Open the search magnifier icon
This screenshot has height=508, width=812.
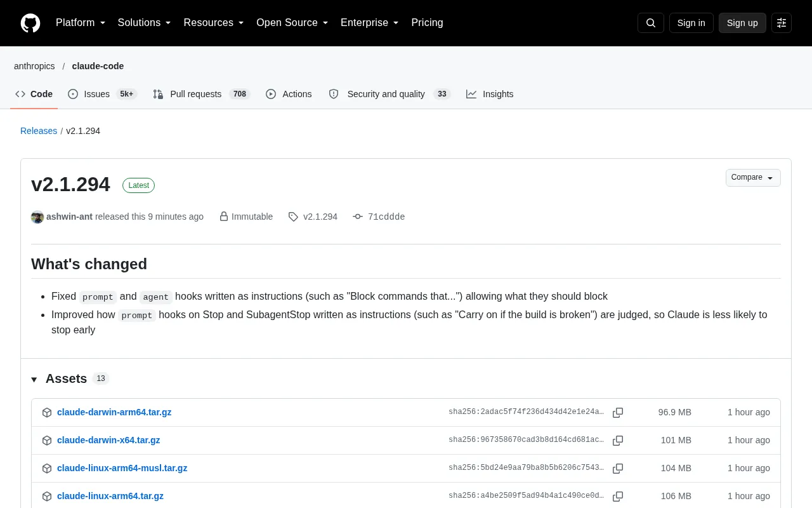click(651, 23)
